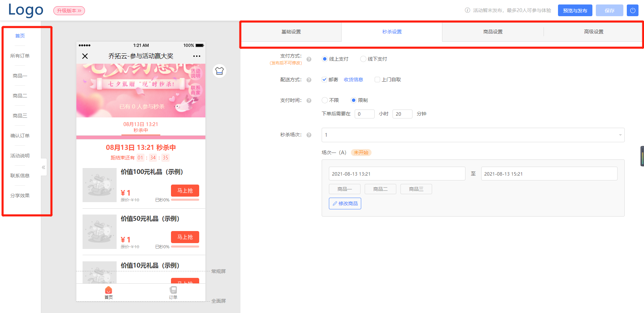
Task: Open the end time picker showing 2021-08-13 15:21
Action: click(549, 174)
